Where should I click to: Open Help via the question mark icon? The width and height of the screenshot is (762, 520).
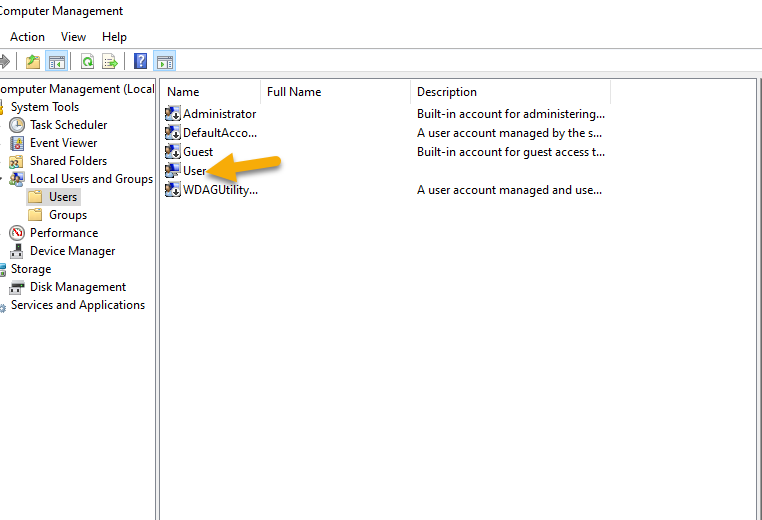point(141,62)
